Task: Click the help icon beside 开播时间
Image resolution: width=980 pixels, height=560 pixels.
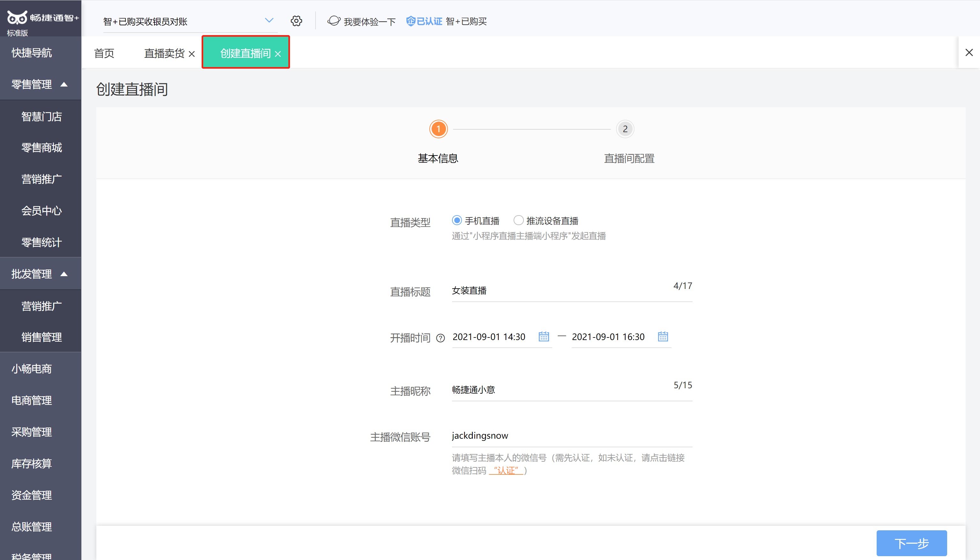Action: point(441,338)
